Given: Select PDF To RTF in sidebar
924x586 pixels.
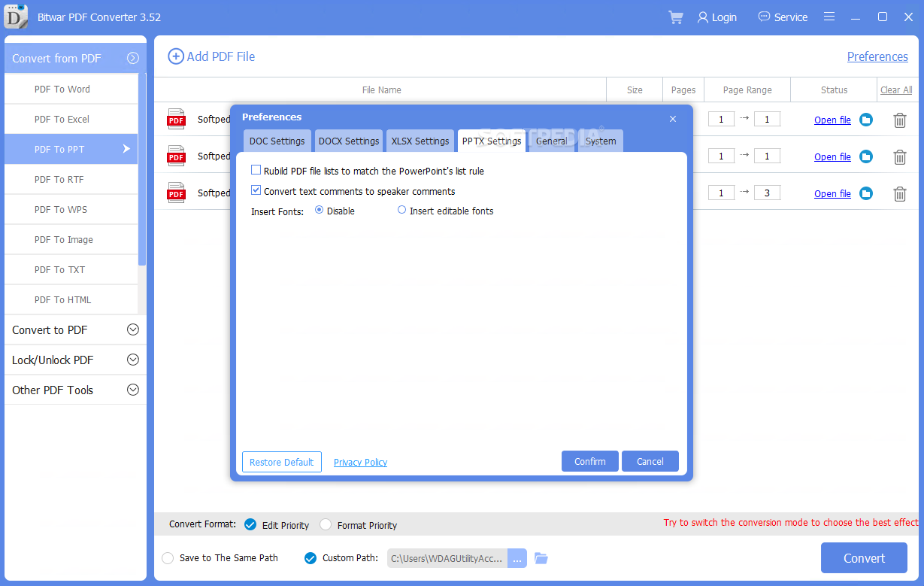Looking at the screenshot, I should pyautogui.click(x=71, y=179).
